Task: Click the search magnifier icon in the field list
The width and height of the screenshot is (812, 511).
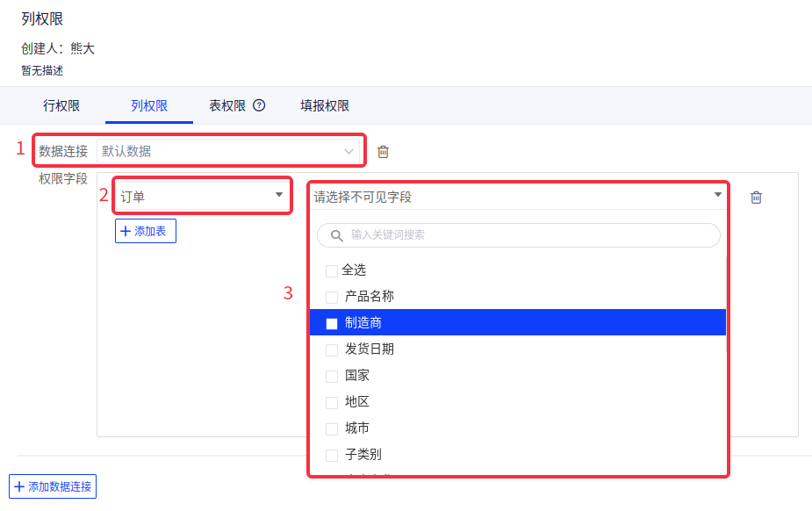Action: tap(335, 235)
